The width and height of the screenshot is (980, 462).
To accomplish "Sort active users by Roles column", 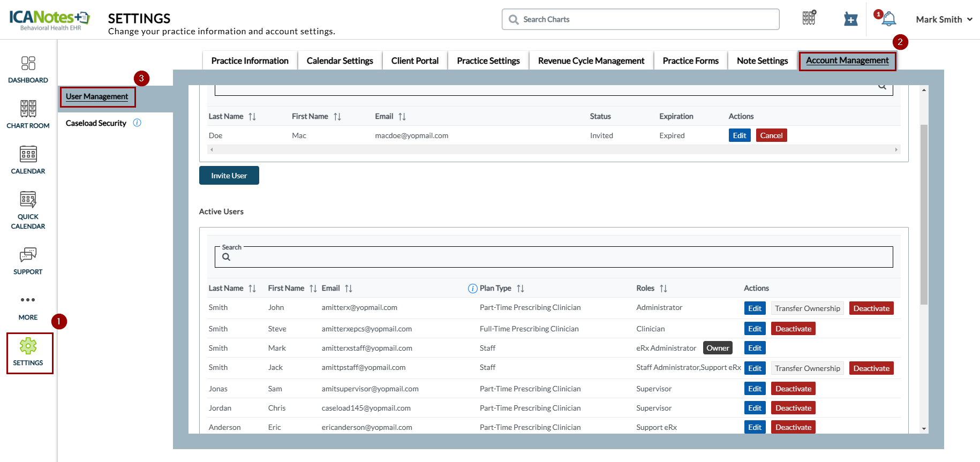I will [x=664, y=289].
